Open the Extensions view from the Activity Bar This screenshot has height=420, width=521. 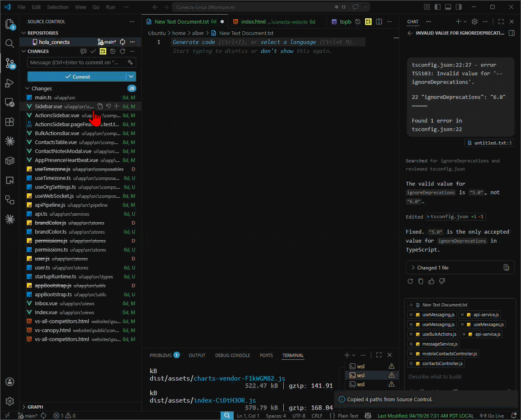[x=10, y=122]
